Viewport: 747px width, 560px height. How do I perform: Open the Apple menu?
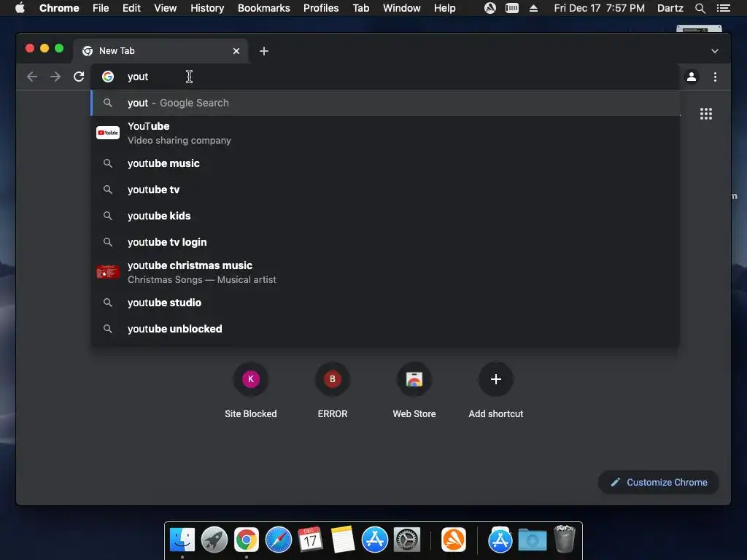[x=20, y=8]
